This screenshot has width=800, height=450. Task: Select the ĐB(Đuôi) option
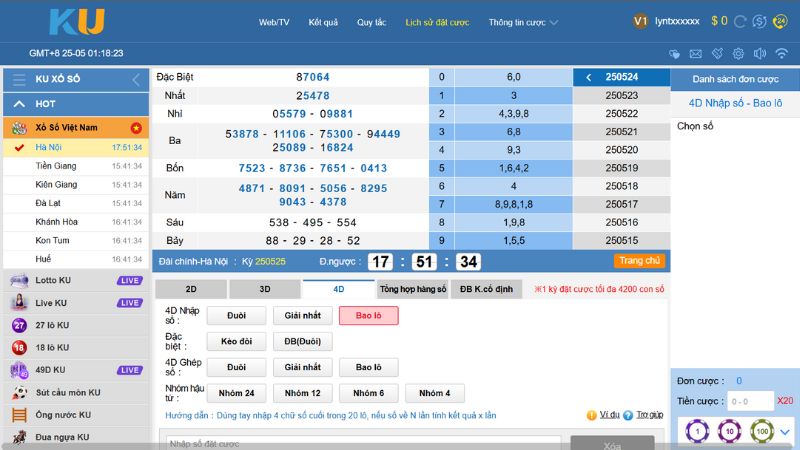pos(303,341)
